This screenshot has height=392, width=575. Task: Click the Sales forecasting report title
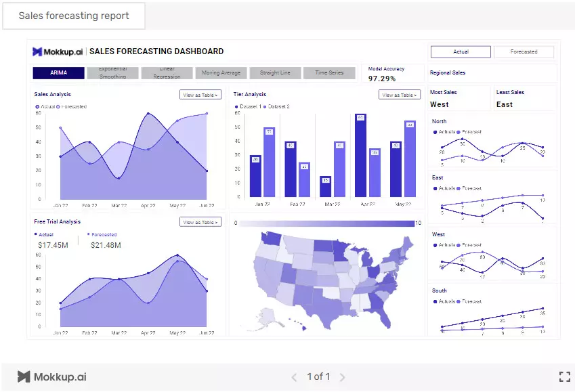tap(74, 16)
